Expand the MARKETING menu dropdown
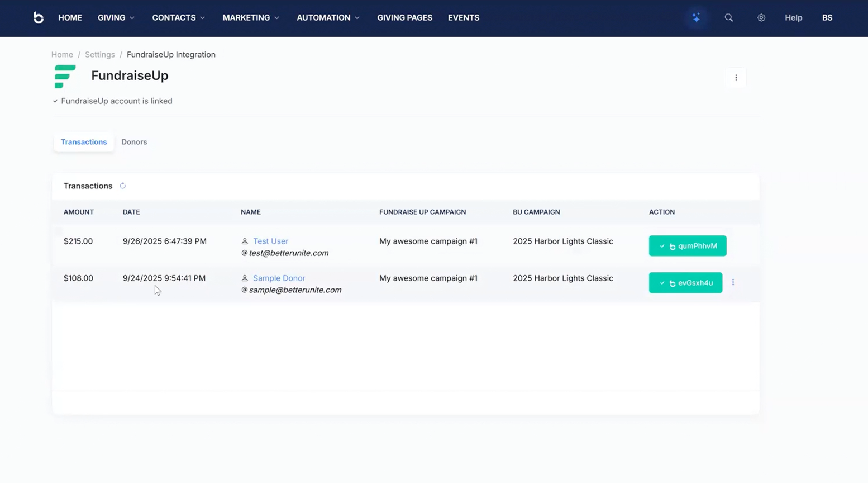The width and height of the screenshot is (868, 483). pyautogui.click(x=251, y=18)
